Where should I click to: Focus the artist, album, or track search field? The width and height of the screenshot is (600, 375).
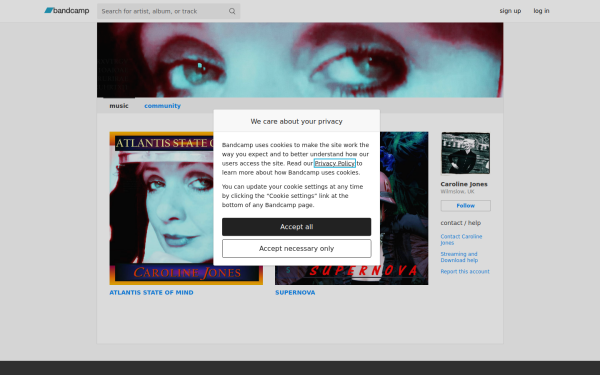click(x=168, y=11)
